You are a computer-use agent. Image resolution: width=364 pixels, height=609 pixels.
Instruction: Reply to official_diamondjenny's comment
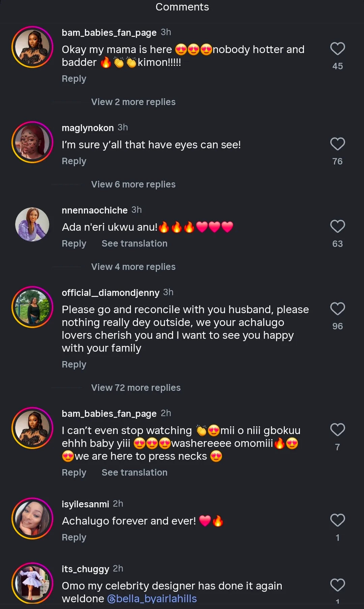[x=74, y=365]
